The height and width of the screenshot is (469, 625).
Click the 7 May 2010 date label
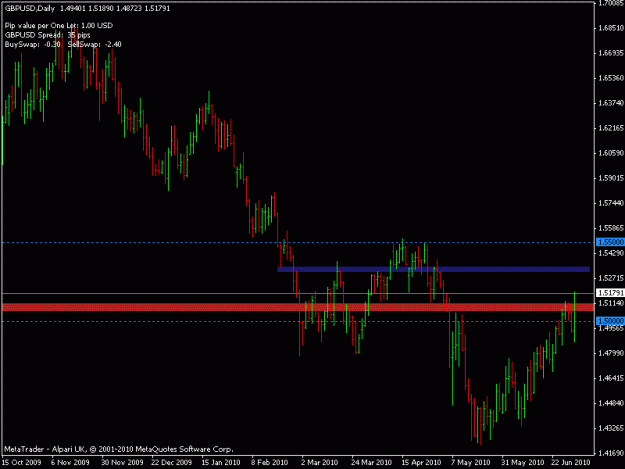pos(470,462)
